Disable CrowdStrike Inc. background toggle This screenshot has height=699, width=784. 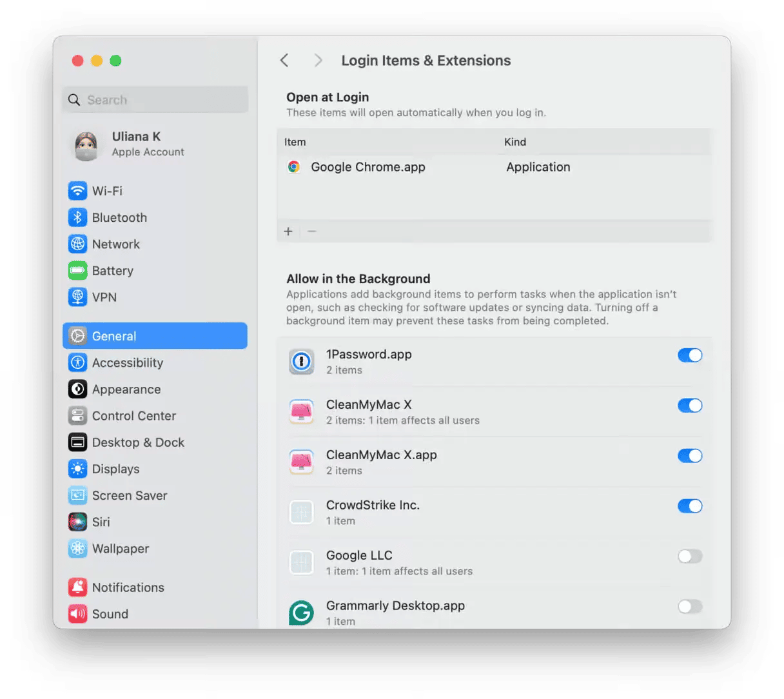coord(689,506)
